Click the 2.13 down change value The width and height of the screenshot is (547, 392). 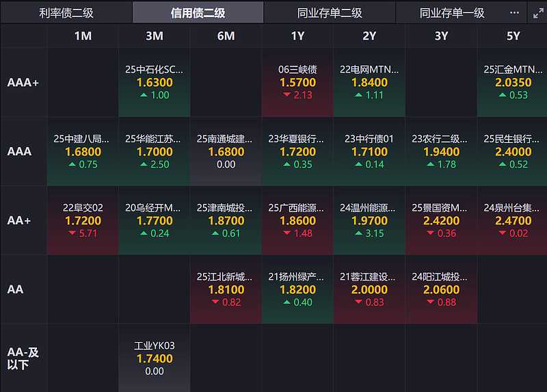click(x=303, y=95)
